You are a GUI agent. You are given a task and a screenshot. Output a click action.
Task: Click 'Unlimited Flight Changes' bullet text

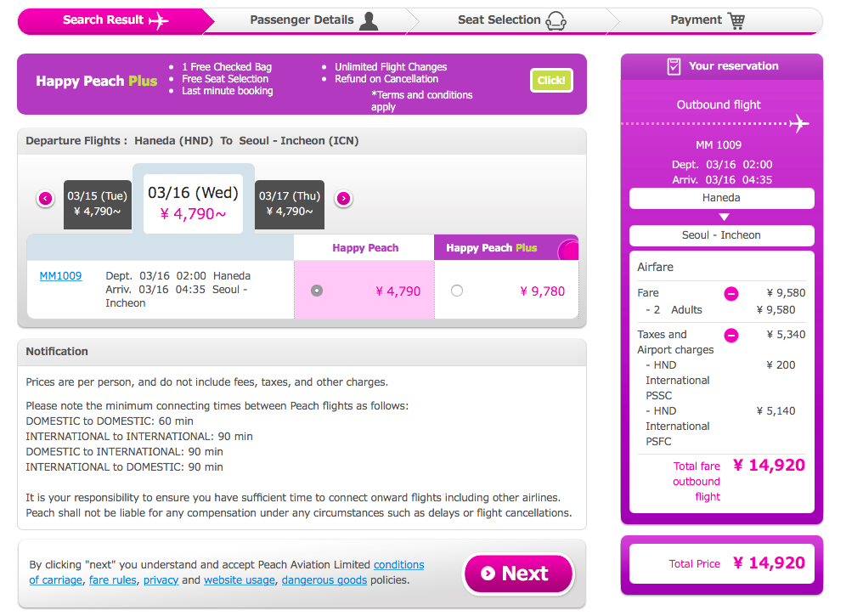coord(391,67)
